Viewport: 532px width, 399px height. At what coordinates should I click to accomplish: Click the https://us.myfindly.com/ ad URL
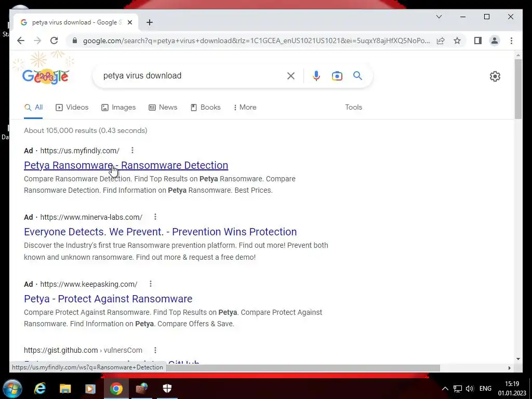click(x=79, y=151)
